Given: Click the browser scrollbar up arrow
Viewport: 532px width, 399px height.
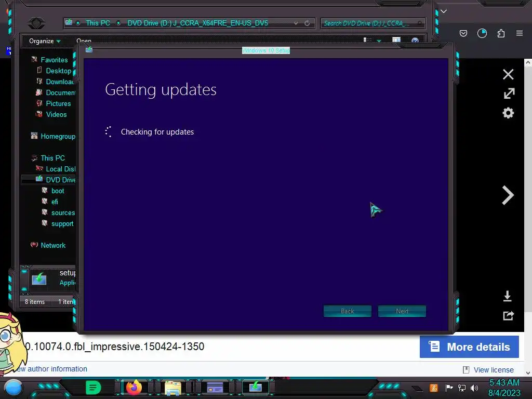Looking at the screenshot, I should tap(528, 62).
